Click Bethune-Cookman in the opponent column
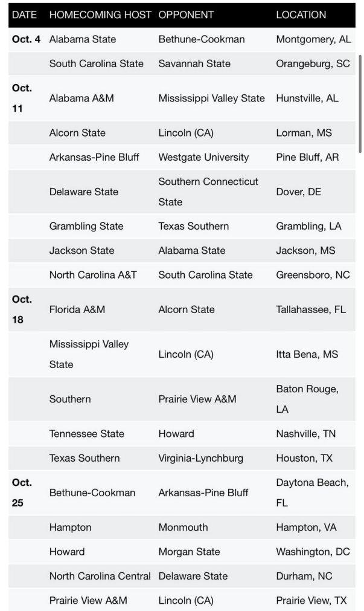 coord(202,39)
